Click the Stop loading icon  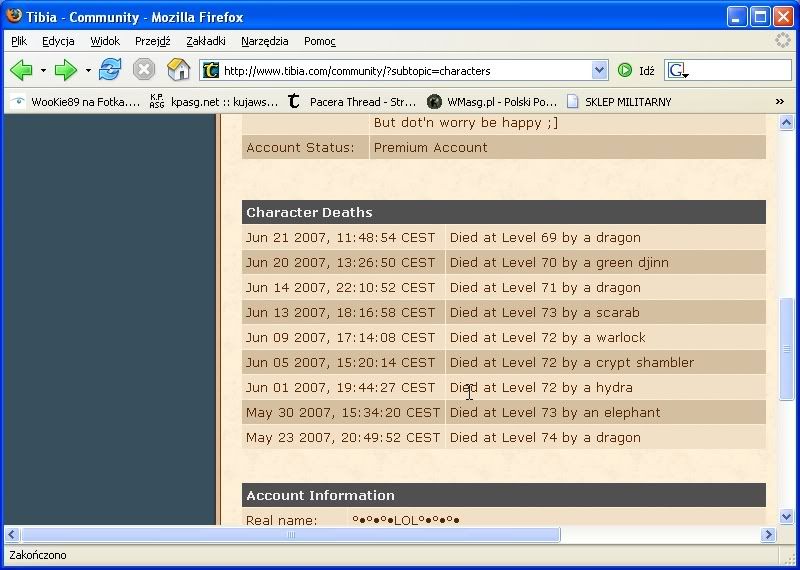point(144,69)
